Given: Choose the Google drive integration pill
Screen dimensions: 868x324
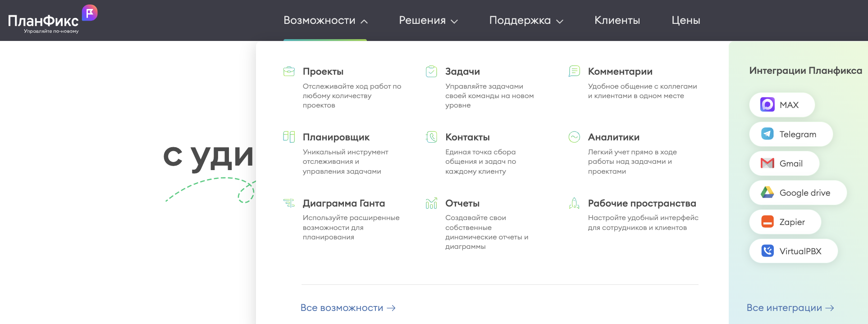Looking at the screenshot, I should [x=798, y=193].
